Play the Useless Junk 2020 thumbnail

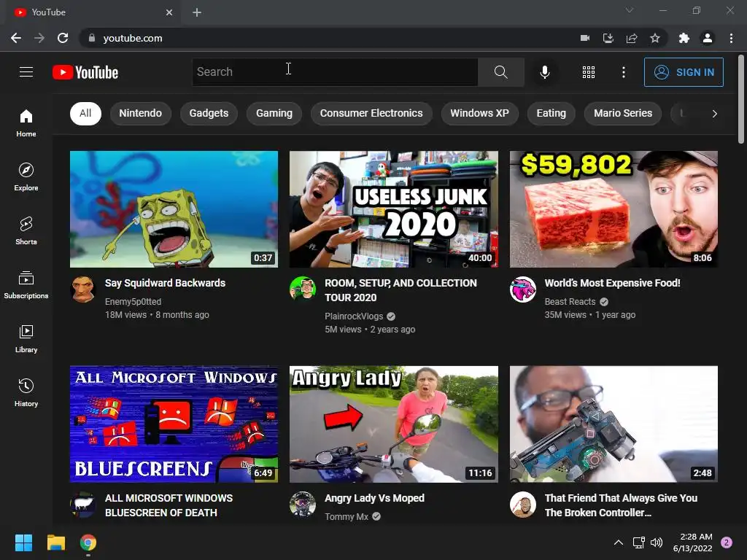[393, 209]
